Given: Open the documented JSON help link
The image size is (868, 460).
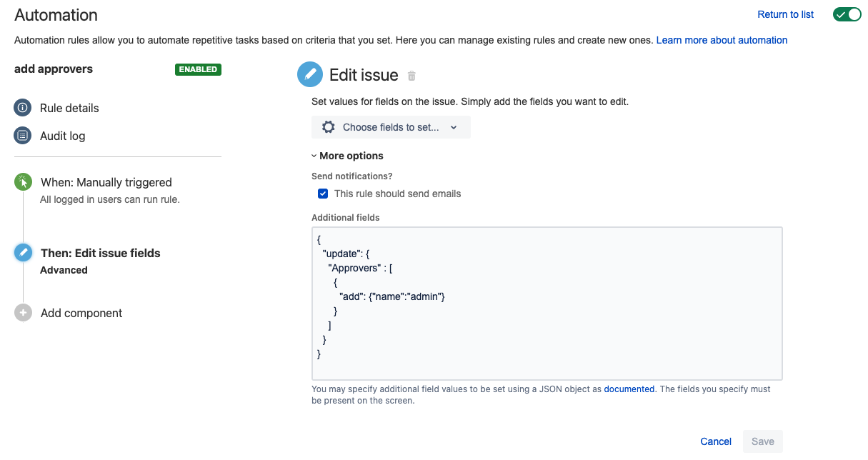Looking at the screenshot, I should 629,389.
